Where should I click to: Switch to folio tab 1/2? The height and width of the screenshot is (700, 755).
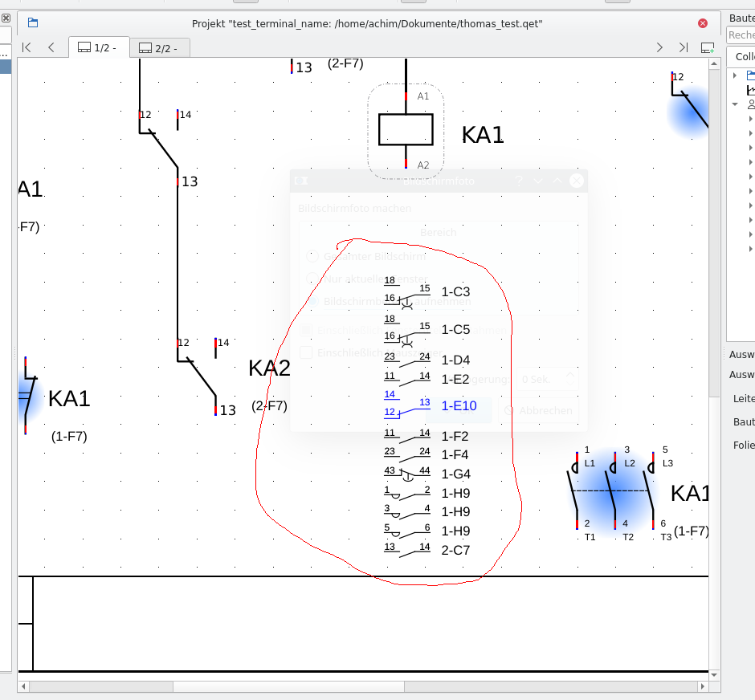(99, 47)
